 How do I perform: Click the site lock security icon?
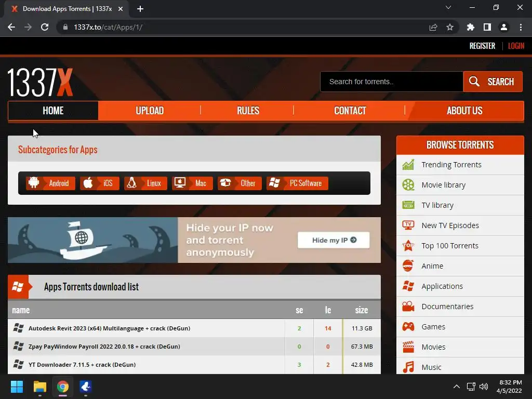(65, 27)
